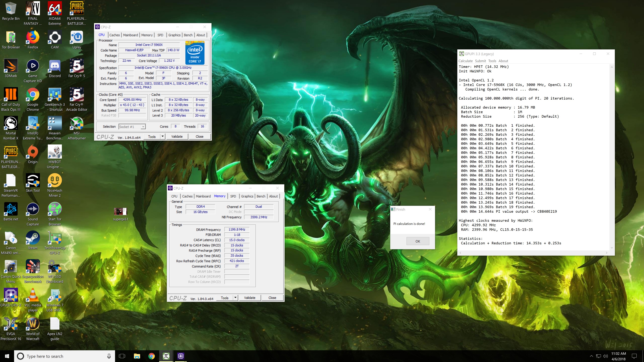Open the superpi61 desktop file
This screenshot has width=644, height=362.
[121, 214]
